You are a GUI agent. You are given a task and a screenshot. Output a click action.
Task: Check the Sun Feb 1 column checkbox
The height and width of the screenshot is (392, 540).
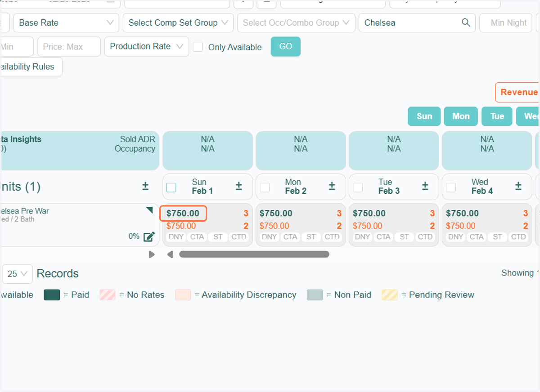(x=171, y=187)
